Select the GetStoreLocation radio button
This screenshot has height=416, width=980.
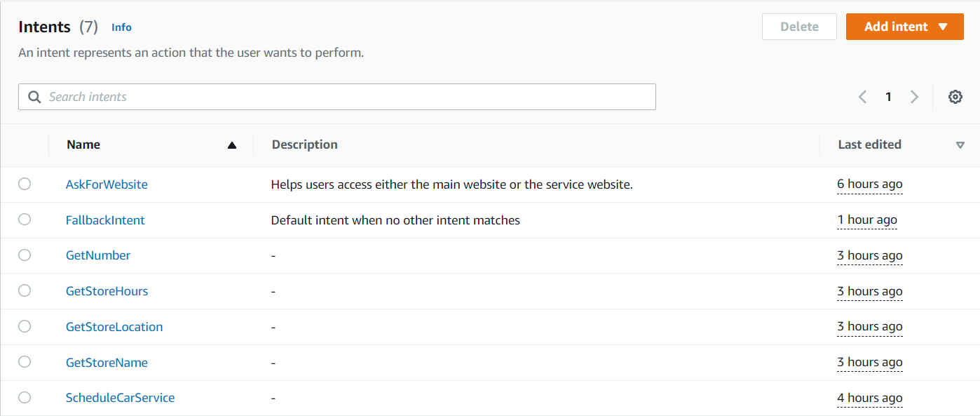[25, 326]
